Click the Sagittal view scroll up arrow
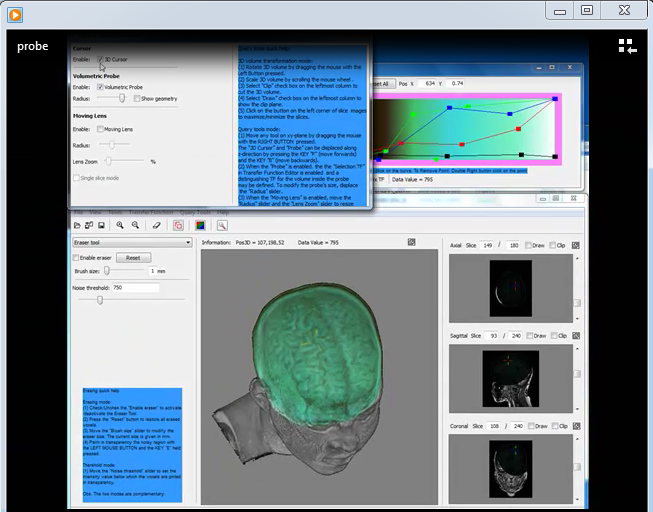This screenshot has width=653, height=512. [x=577, y=348]
